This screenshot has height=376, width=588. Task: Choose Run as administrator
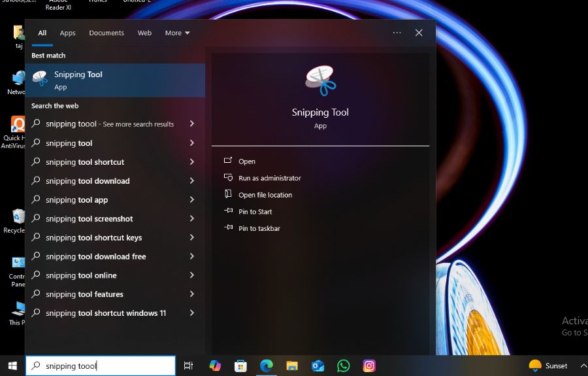262,178
